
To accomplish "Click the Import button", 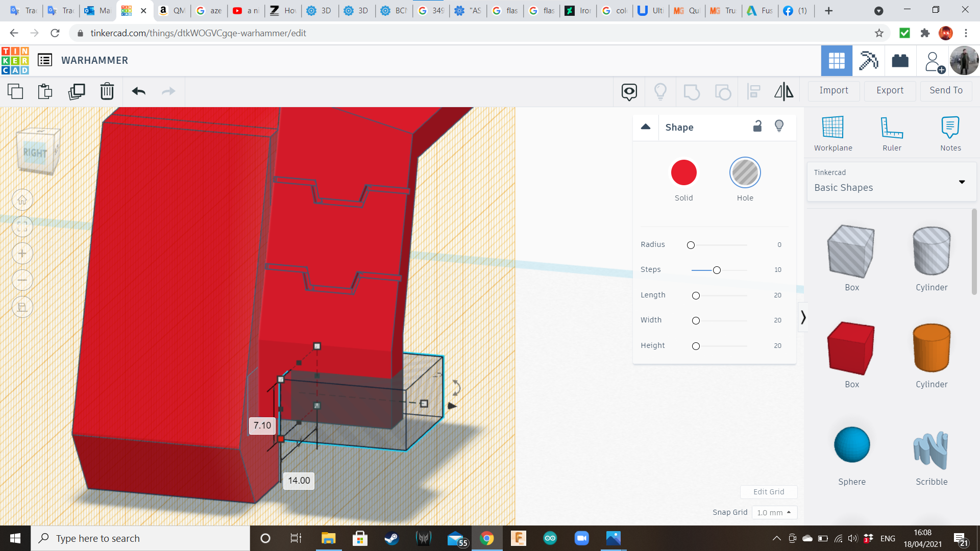I will [x=834, y=90].
